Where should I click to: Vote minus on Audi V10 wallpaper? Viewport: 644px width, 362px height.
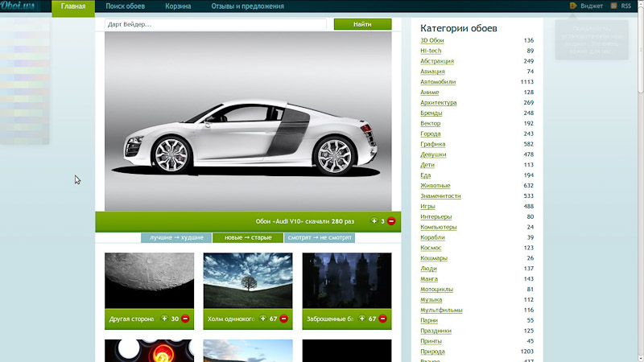391,221
